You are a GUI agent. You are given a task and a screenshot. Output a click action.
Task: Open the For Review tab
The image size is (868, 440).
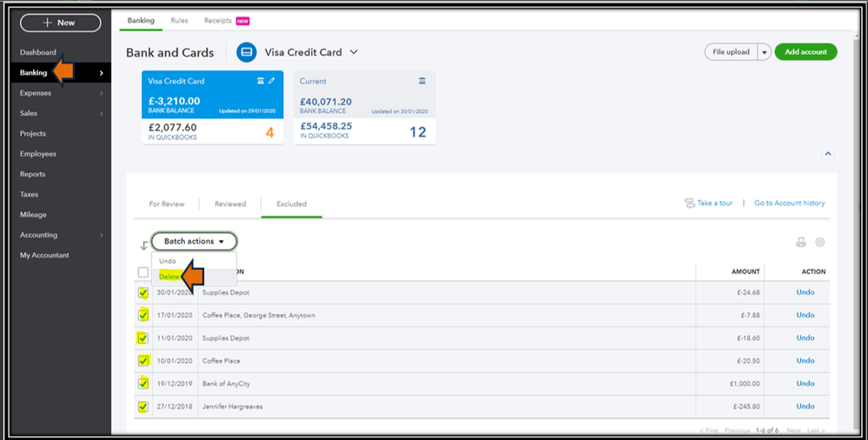(167, 204)
